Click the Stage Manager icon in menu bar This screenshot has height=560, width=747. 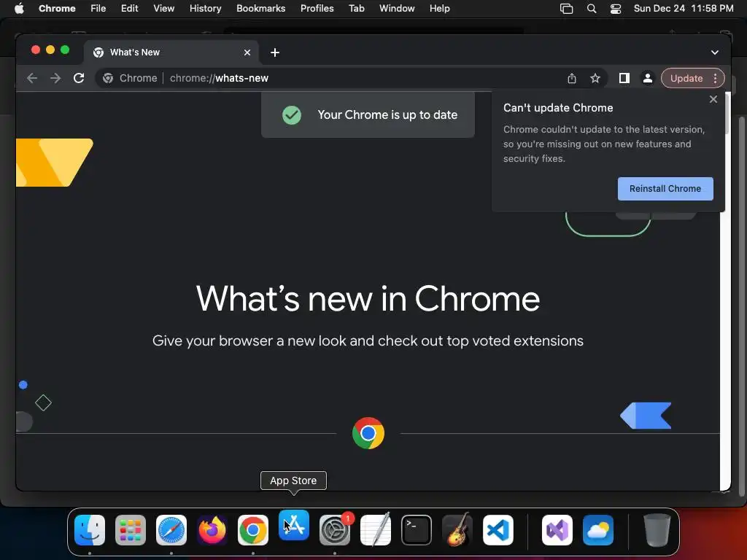(x=566, y=8)
